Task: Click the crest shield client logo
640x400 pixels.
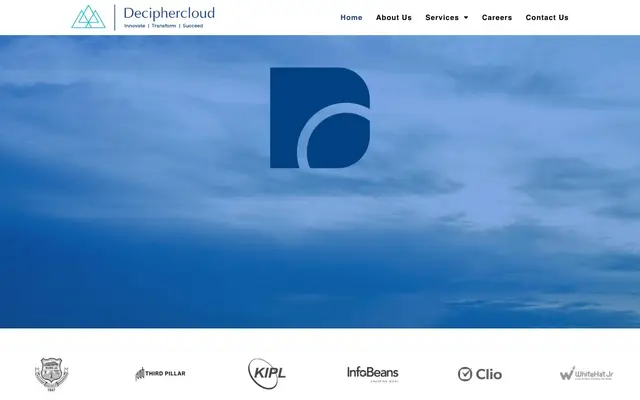Action: coord(51,374)
